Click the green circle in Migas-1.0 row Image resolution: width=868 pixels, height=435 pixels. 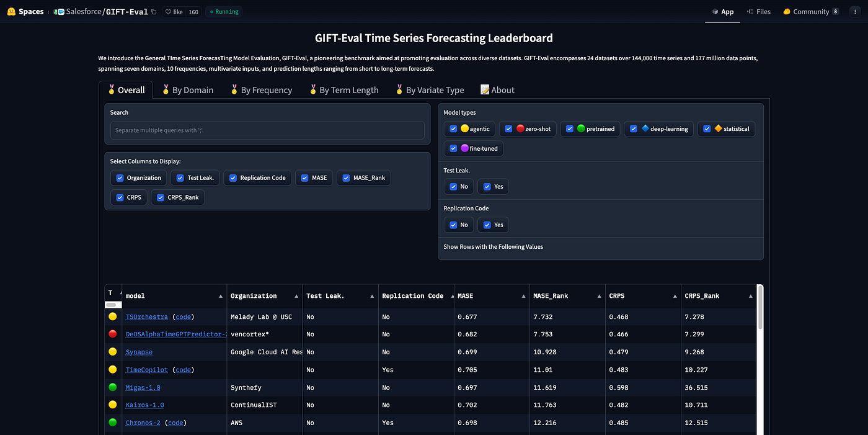tap(112, 387)
